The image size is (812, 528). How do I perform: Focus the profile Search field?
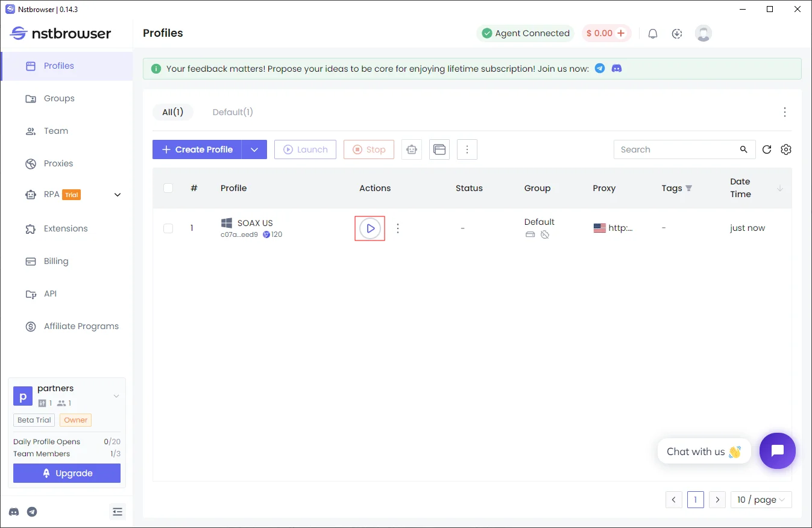click(x=676, y=149)
